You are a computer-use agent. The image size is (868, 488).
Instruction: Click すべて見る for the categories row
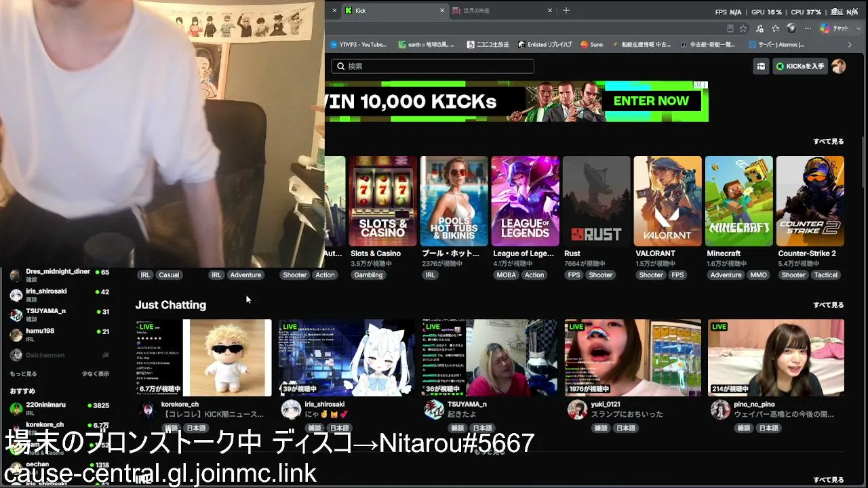tap(829, 142)
